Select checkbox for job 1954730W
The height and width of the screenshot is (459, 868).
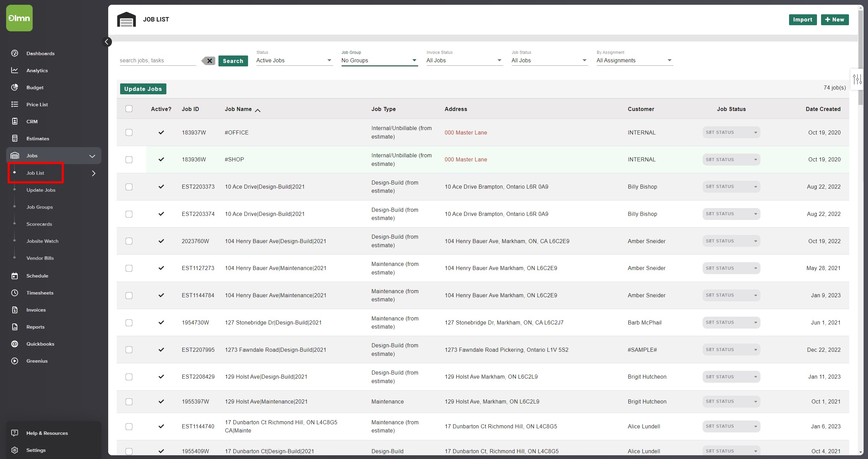click(x=129, y=323)
